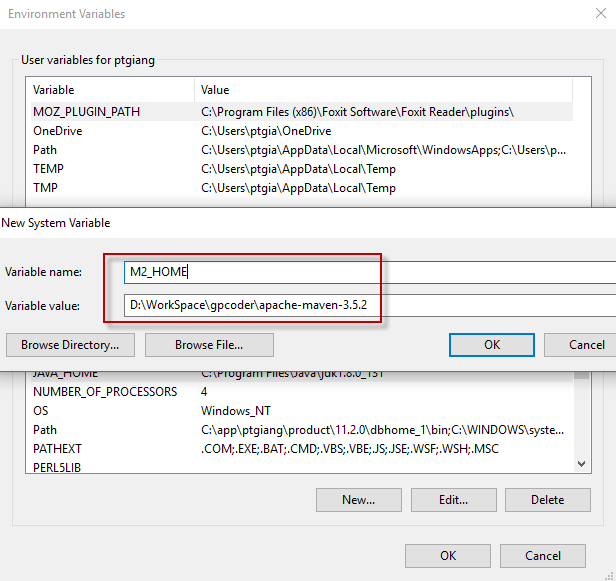Click OK in New System Variable dialog
Image resolution: width=616 pixels, height=581 pixels.
coord(491,344)
